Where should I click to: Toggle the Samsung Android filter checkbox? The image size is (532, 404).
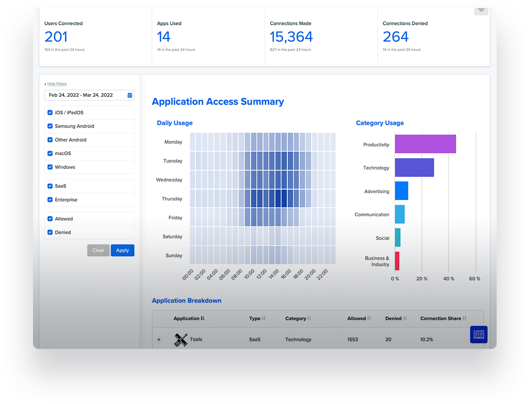[50, 126]
